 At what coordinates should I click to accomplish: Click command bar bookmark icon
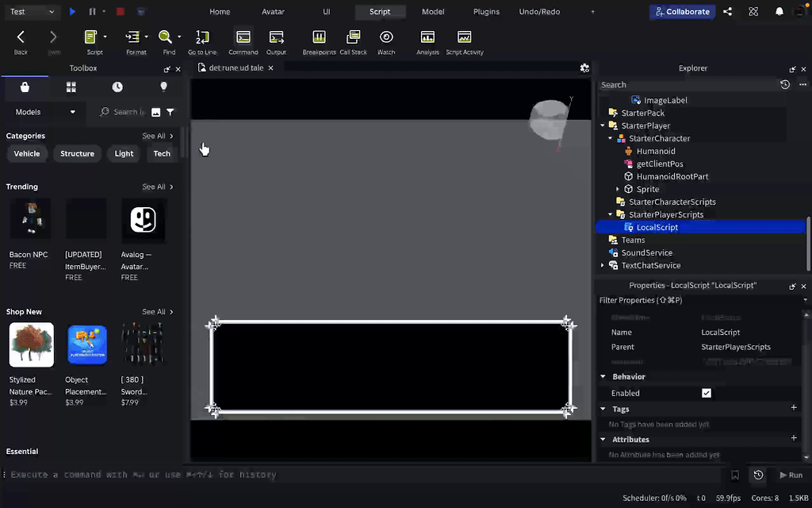[735, 475]
